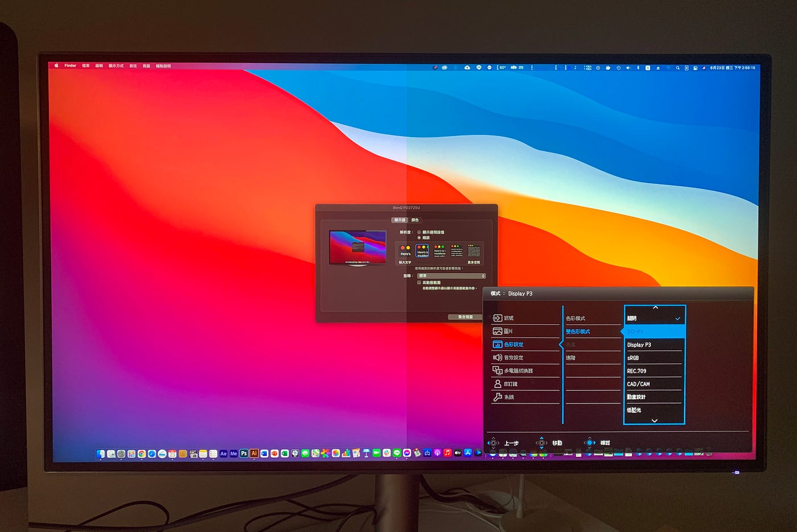Choose 動畫設計 animation mode in OSD
Viewport: 797px width, 532px height.
[655, 397]
